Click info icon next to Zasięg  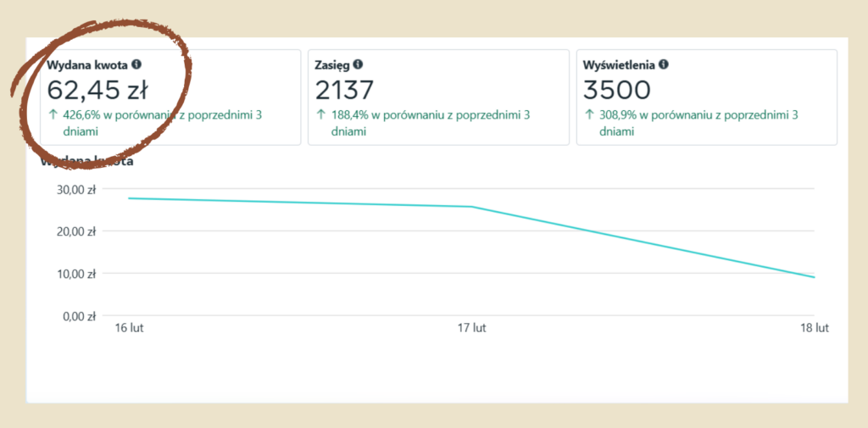(x=359, y=64)
